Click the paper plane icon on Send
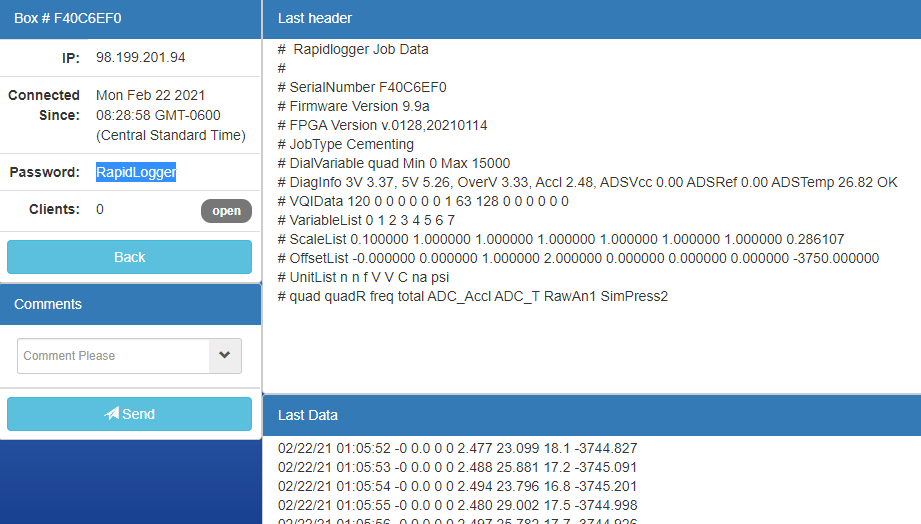Image resolution: width=921 pixels, height=524 pixels. (112, 413)
